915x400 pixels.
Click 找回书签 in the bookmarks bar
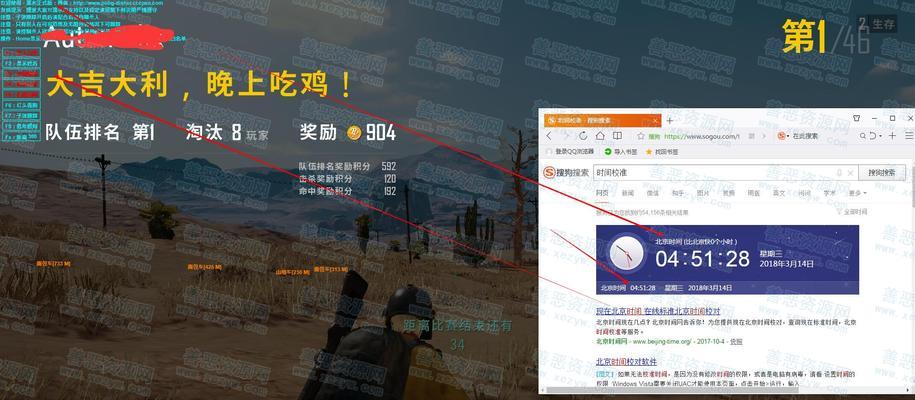point(662,152)
